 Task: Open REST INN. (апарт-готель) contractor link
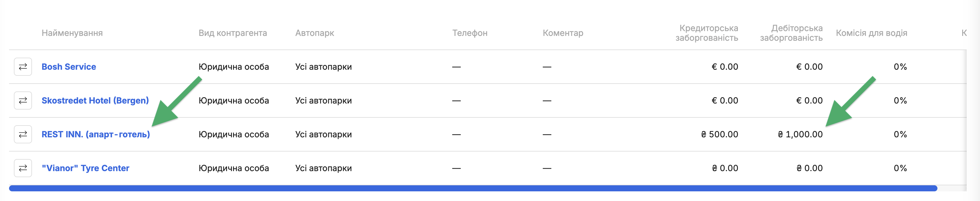tap(96, 135)
